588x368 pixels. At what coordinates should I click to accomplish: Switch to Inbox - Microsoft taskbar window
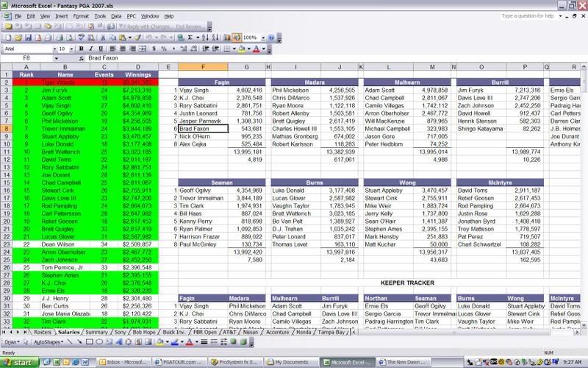click(x=123, y=362)
